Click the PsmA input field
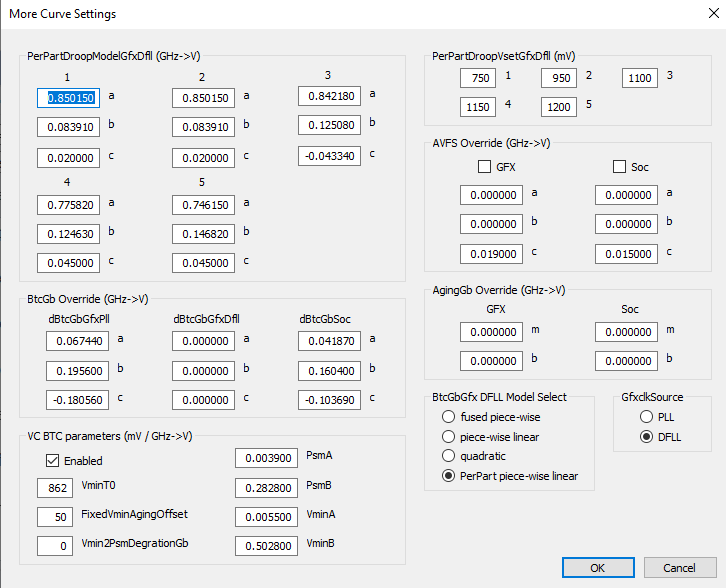This screenshot has width=726, height=588. 266,458
